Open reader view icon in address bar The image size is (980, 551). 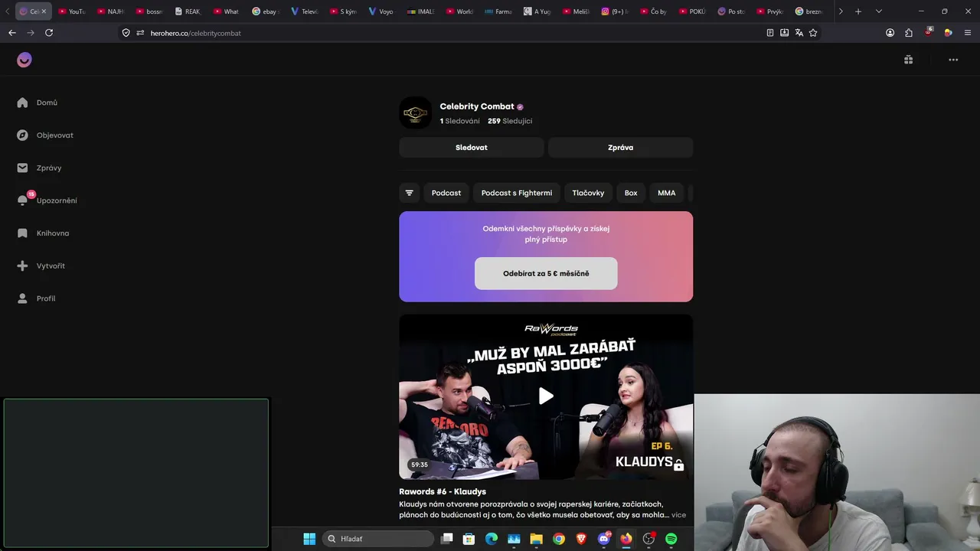770,33
